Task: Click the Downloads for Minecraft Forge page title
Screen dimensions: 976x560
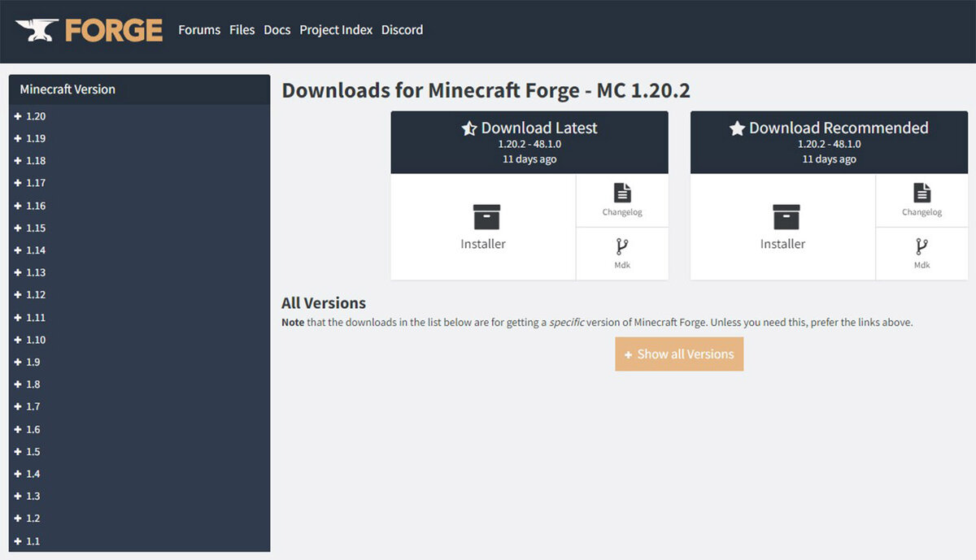Action: [486, 90]
